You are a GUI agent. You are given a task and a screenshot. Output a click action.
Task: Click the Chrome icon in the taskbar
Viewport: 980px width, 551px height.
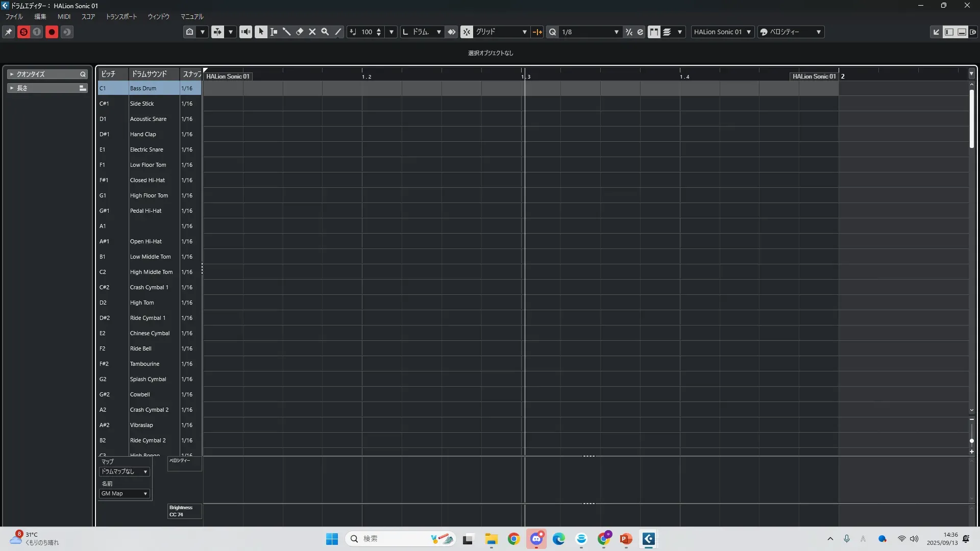[513, 539]
